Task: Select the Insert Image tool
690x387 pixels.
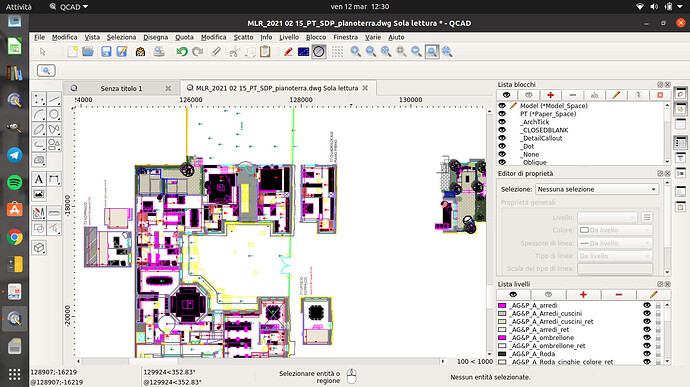Action: pos(39,194)
